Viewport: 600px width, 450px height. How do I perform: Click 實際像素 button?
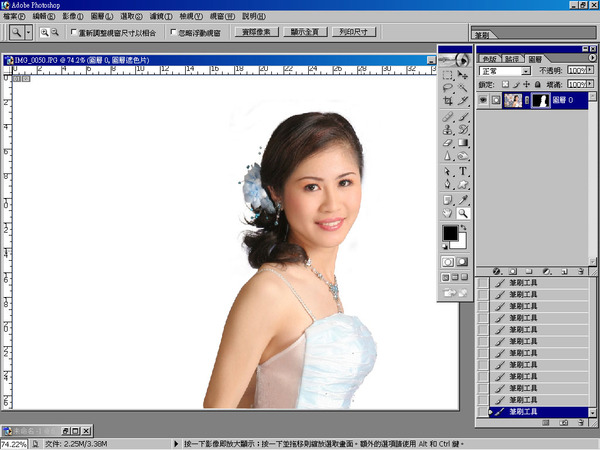[256, 32]
